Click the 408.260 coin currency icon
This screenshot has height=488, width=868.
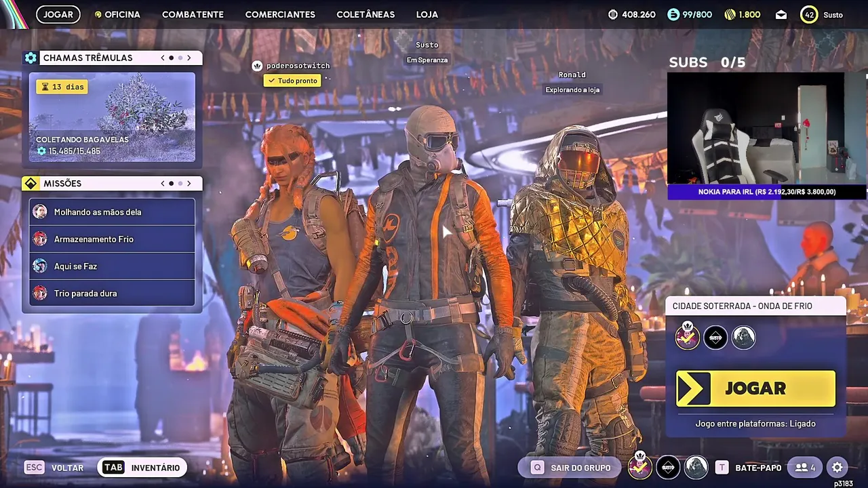tap(613, 14)
